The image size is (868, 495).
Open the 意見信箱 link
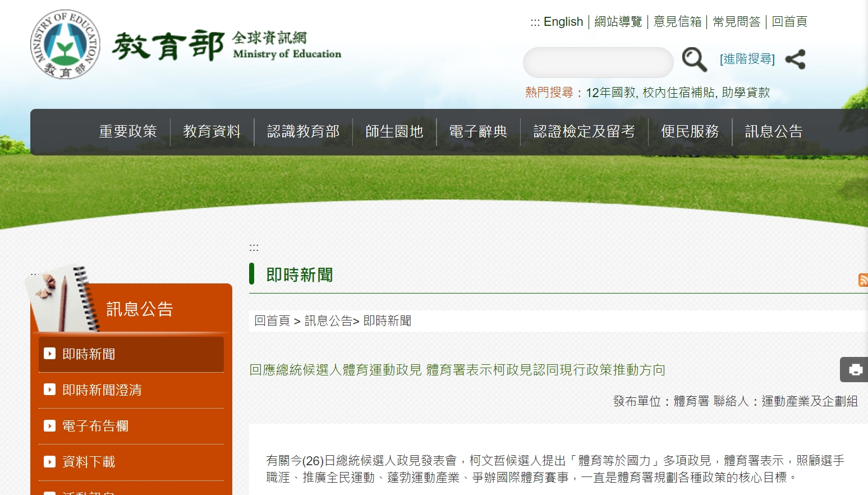pyautogui.click(x=677, y=22)
